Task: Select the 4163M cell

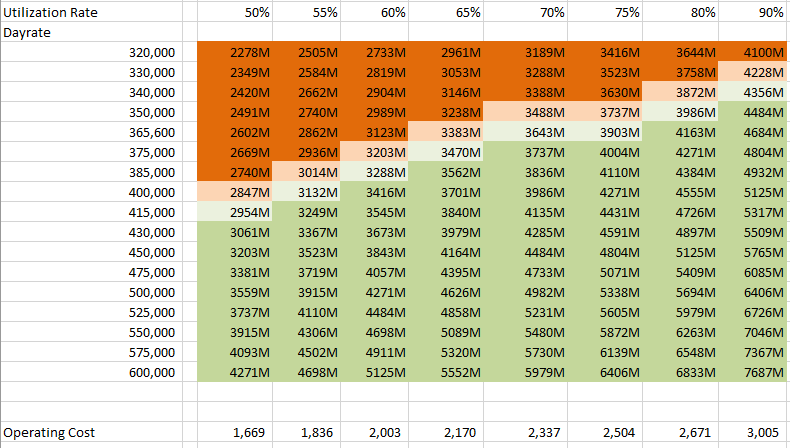Action: (x=681, y=133)
